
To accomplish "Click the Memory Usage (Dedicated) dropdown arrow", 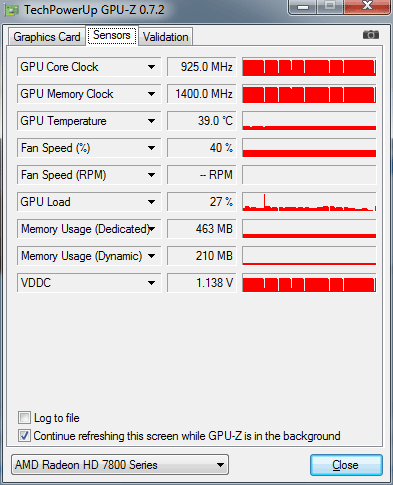I will pos(152,229).
